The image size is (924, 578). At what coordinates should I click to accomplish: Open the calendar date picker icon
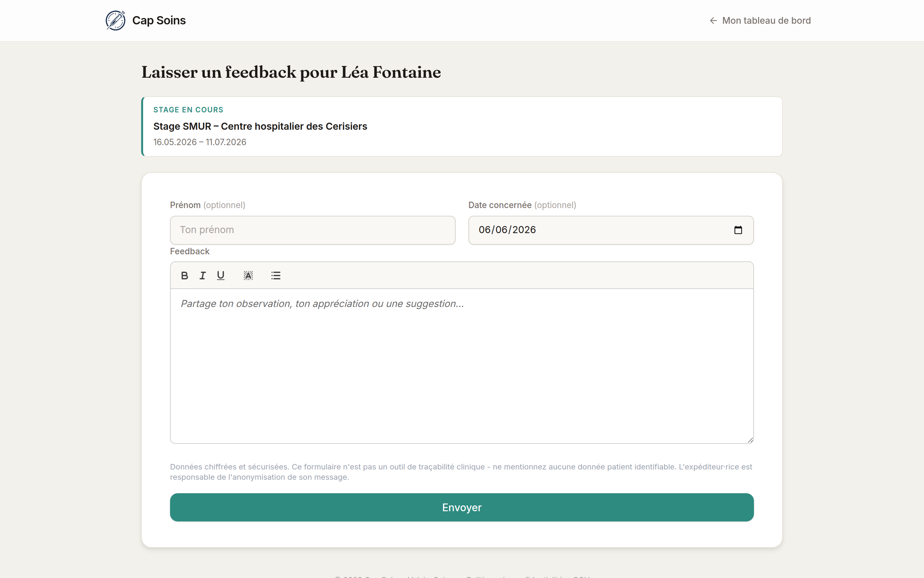pyautogui.click(x=738, y=230)
